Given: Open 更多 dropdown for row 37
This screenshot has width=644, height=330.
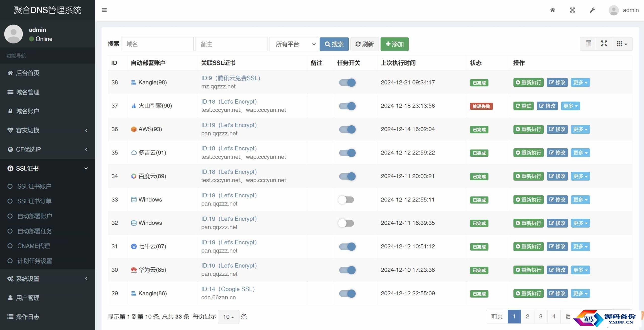Looking at the screenshot, I should pos(570,106).
